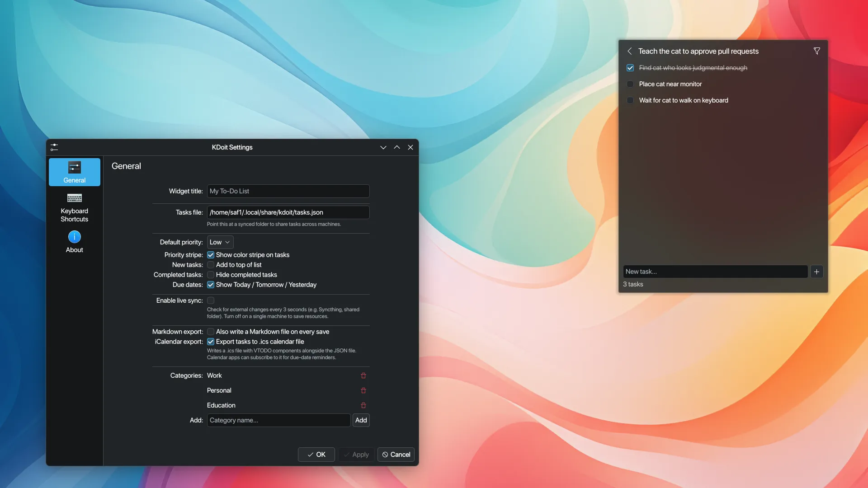Image resolution: width=868 pixels, height=488 pixels.
Task: Open the Default priority dropdown
Action: 220,242
